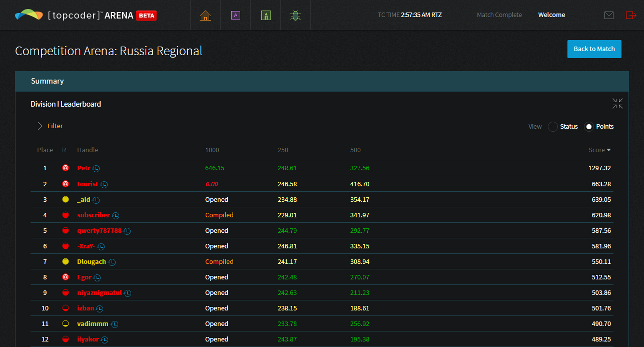The width and height of the screenshot is (644, 347).
Task: Open the home dashboard icon
Action: (205, 16)
